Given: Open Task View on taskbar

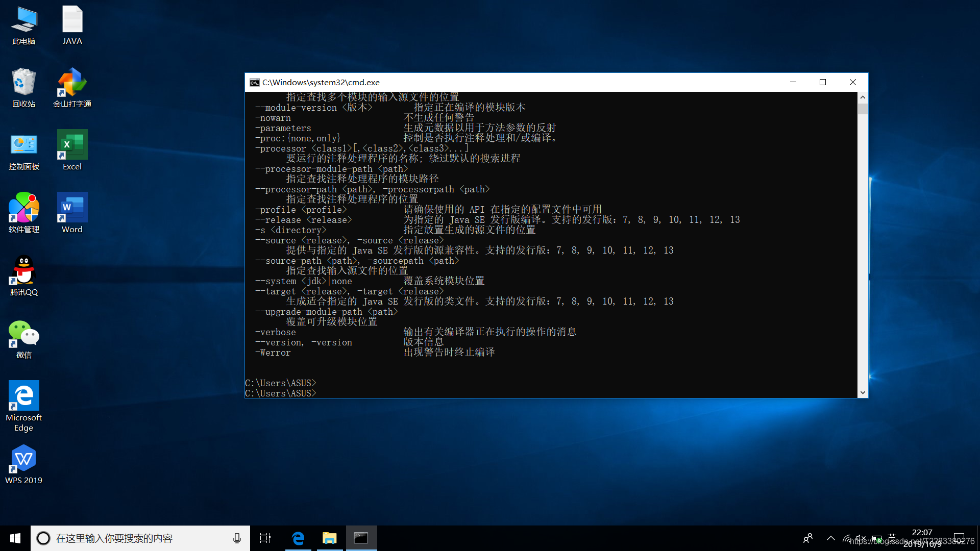Looking at the screenshot, I should [265, 538].
